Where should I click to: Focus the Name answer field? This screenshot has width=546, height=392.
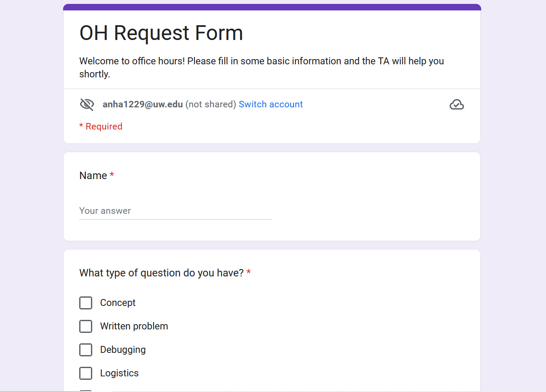[175, 211]
